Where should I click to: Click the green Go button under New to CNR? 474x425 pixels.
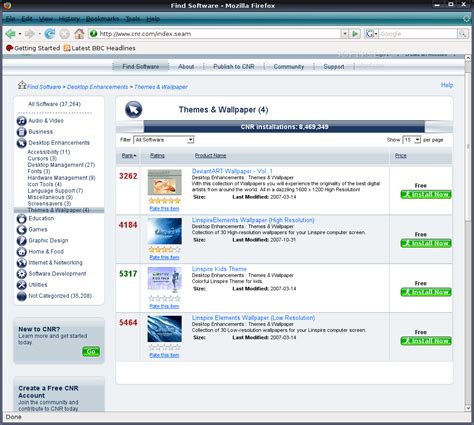tap(91, 351)
